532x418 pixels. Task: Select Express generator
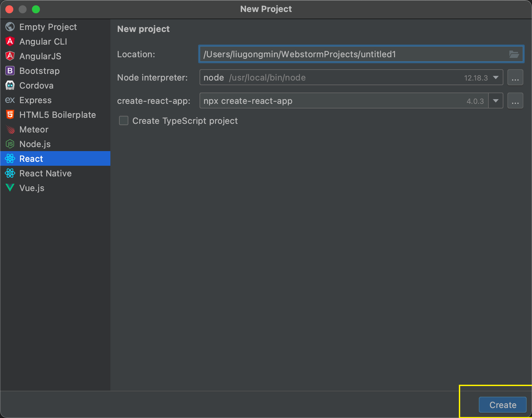(55, 100)
